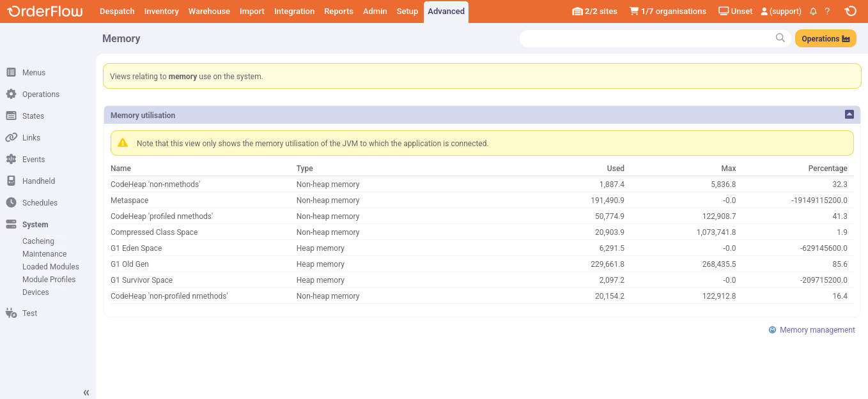Open the Events sidebar icon
868x399 pixels.
[11, 159]
